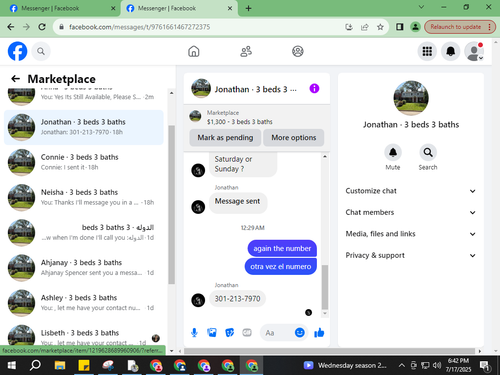Image resolution: width=500 pixels, height=375 pixels.
Task: Click sent message 'again the number'
Action: click(x=282, y=248)
